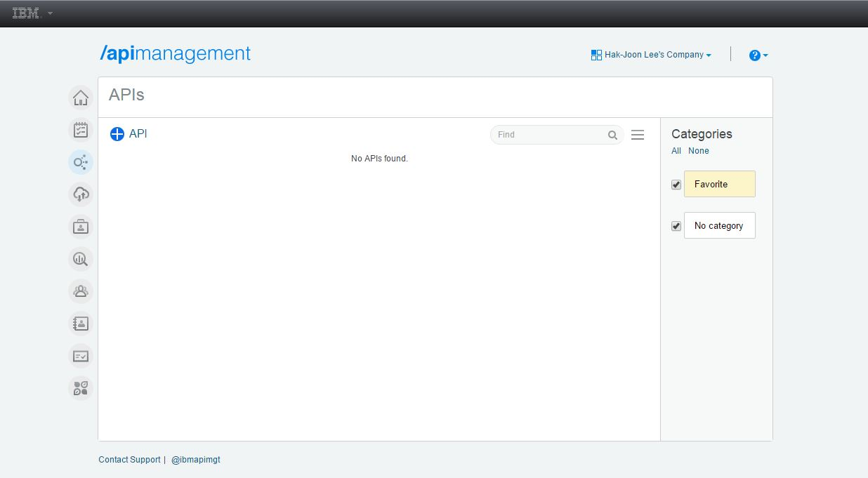Click the No category label box
Viewport: 868px width, 478px height.
720,225
